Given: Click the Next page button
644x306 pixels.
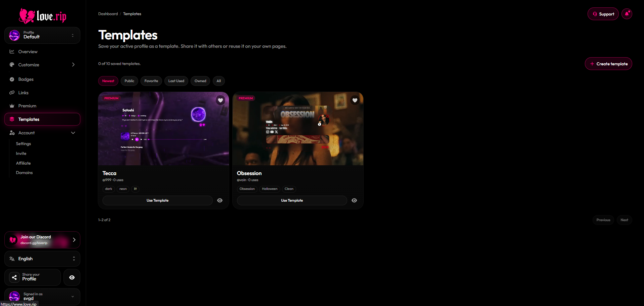Looking at the screenshot, I should point(624,220).
